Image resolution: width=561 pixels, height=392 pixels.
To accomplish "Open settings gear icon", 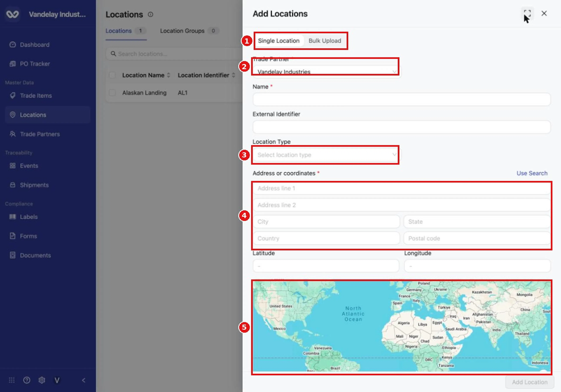I will pyautogui.click(x=42, y=380).
